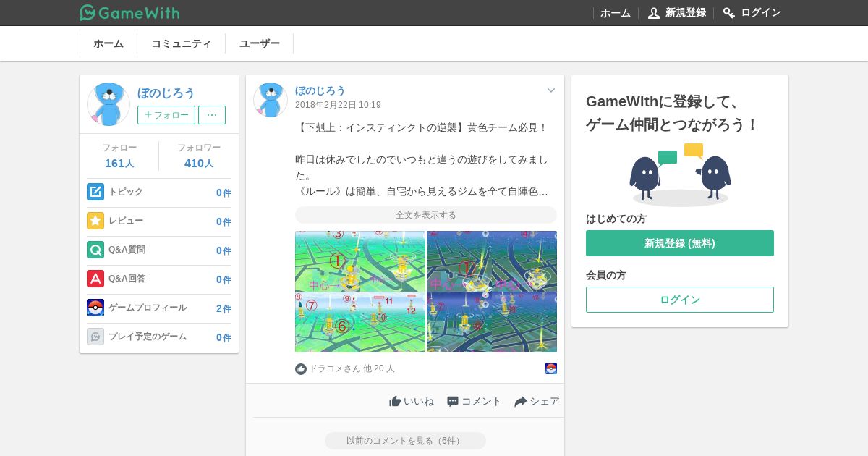Open Q&A質問 row label
868x456 pixels.
(127, 250)
